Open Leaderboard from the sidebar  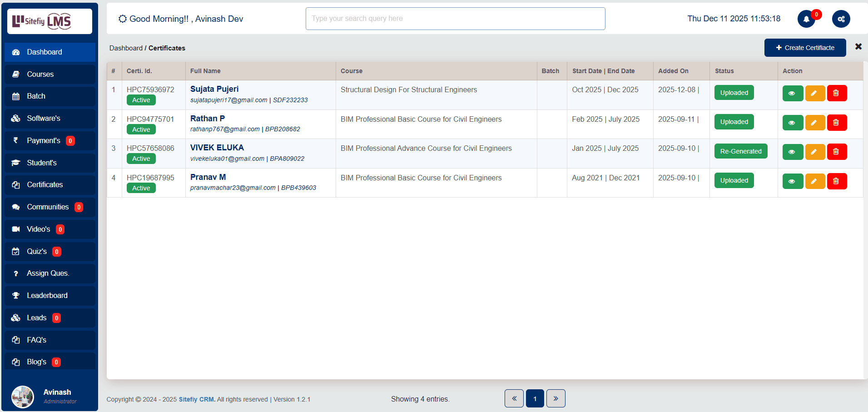click(47, 295)
